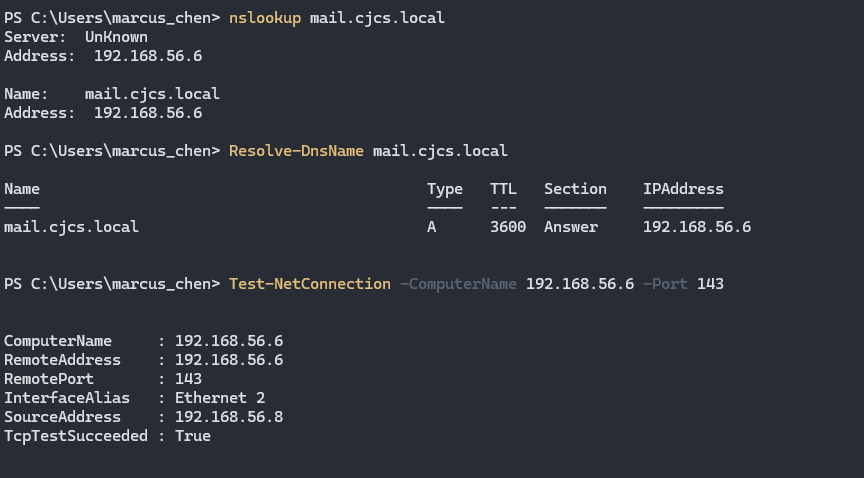864x478 pixels.
Task: Select 'Server: UnKnown' line
Action: point(76,37)
